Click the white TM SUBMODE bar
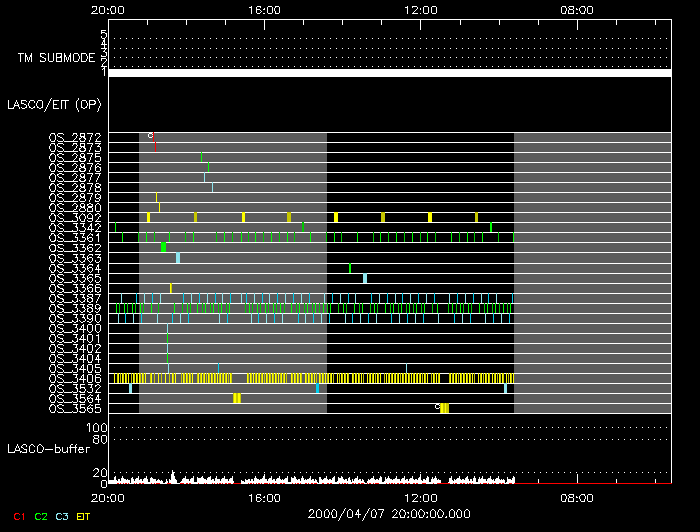This screenshot has width=700, height=532. [389, 73]
